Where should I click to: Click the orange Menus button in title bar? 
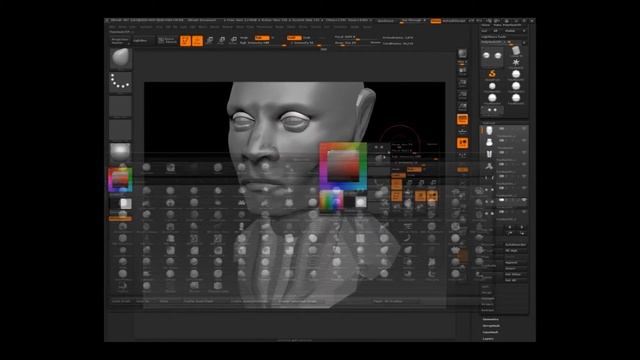click(x=436, y=21)
